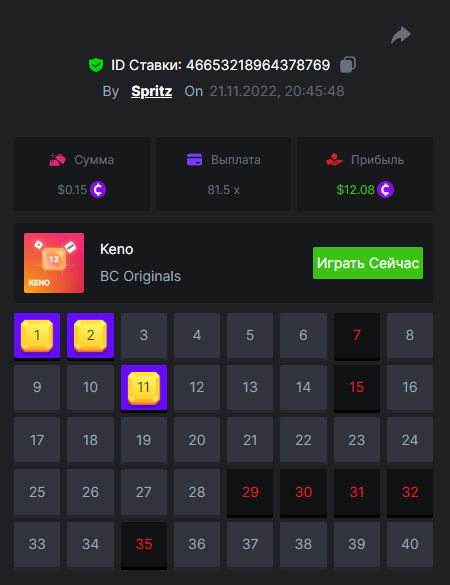450x585 pixels.
Task: Click the share arrow icon
Action: pos(401,35)
